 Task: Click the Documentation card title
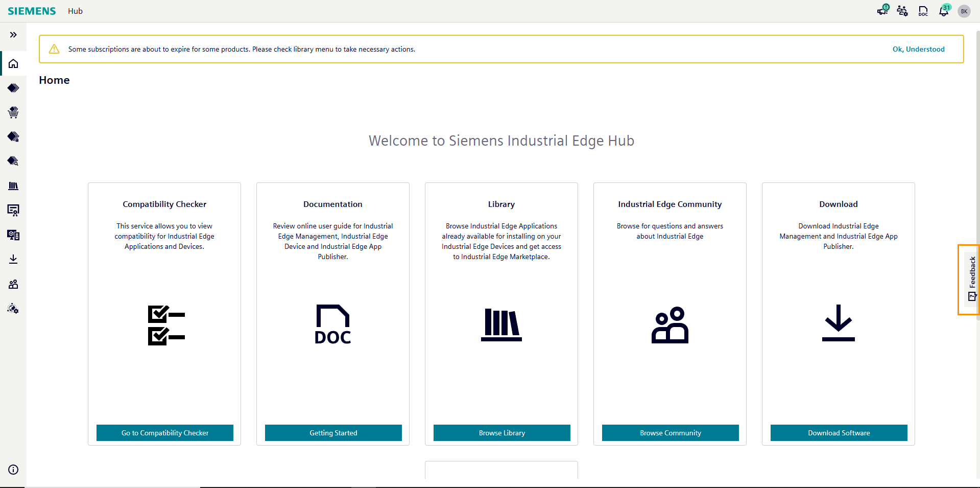[x=333, y=204]
